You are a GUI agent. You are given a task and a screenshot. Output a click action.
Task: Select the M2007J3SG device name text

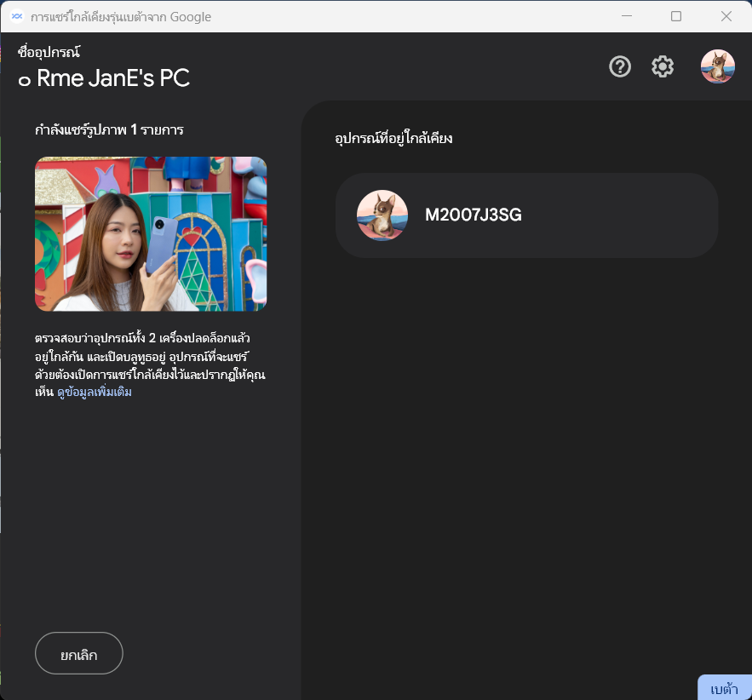click(474, 215)
